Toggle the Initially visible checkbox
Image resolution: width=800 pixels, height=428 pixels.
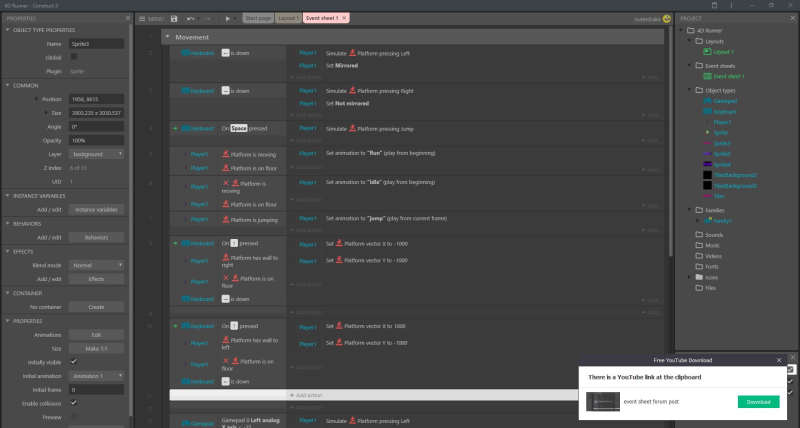pos(74,362)
